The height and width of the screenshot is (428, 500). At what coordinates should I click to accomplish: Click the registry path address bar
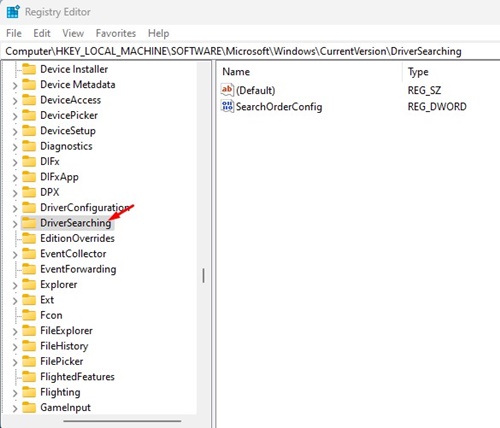tap(250, 51)
